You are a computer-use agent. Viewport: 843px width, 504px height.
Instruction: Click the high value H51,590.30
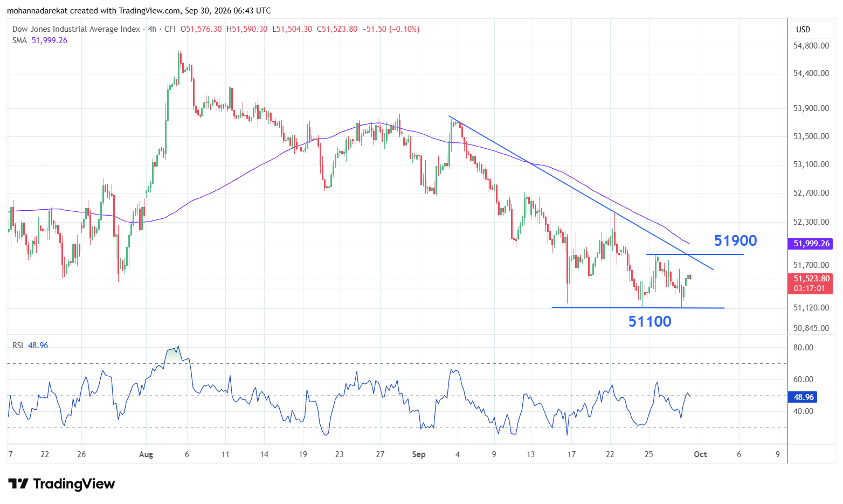(x=247, y=29)
